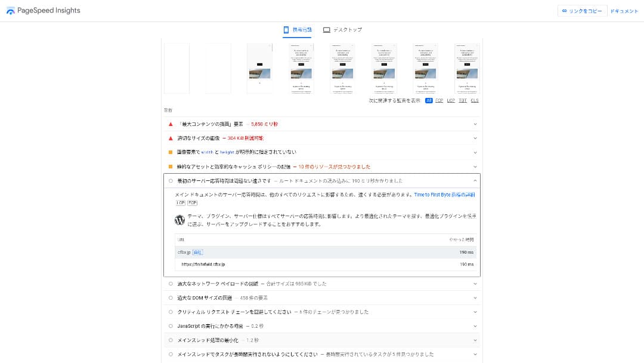Click orange square icon next to 画像要素で width audit

(x=171, y=152)
